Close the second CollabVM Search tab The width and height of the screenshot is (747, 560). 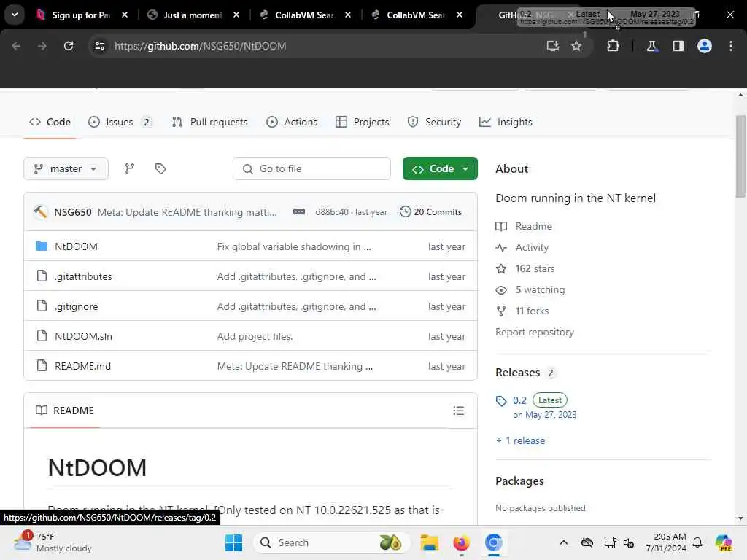pos(460,15)
